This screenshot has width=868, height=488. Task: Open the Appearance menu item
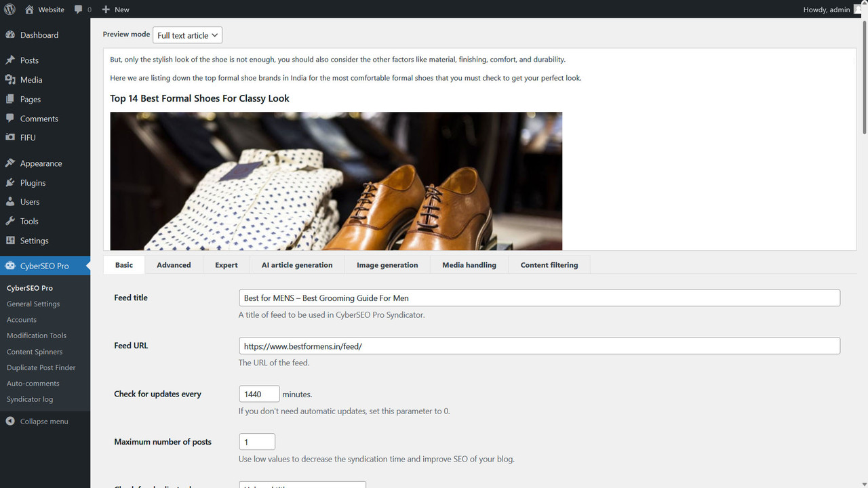[45, 163]
